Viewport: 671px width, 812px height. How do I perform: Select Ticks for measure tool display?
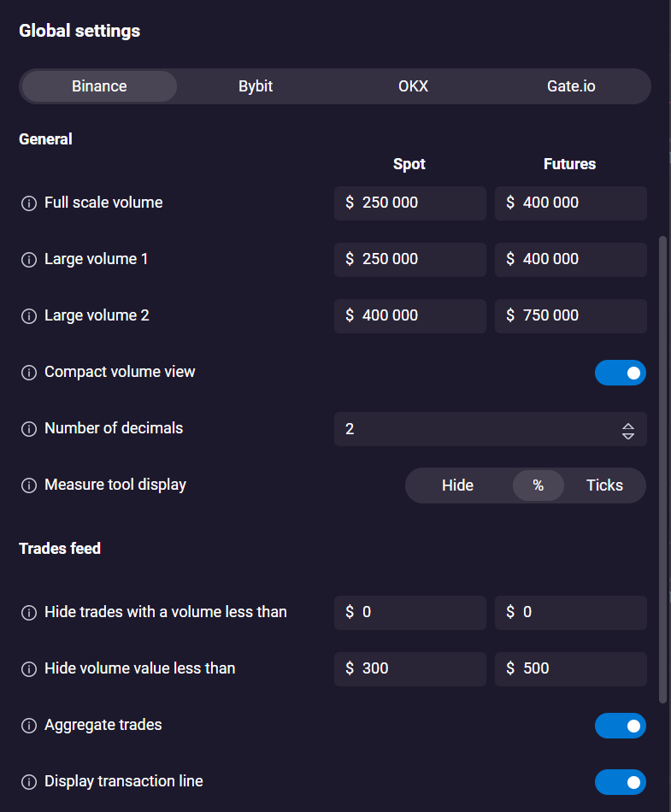click(604, 485)
